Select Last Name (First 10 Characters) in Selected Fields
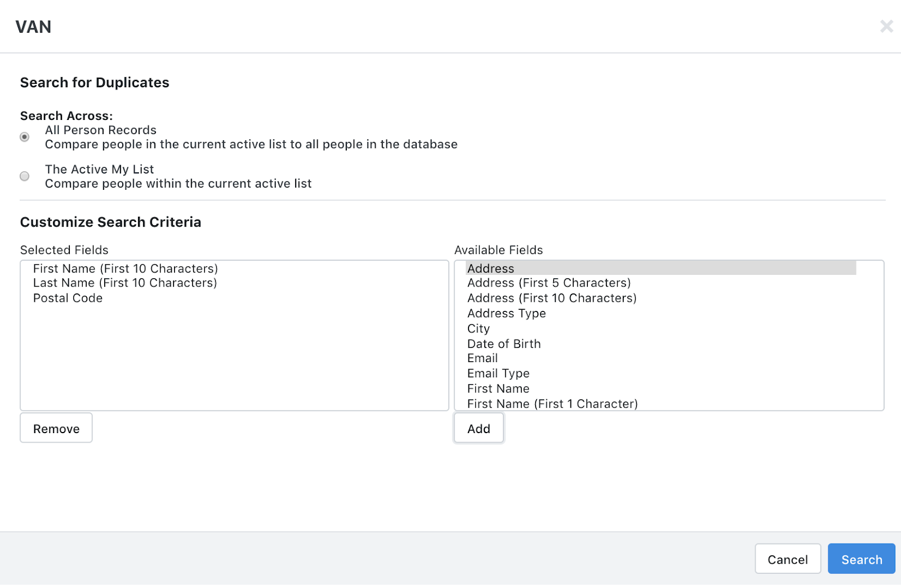This screenshot has height=588, width=901. coord(125,283)
